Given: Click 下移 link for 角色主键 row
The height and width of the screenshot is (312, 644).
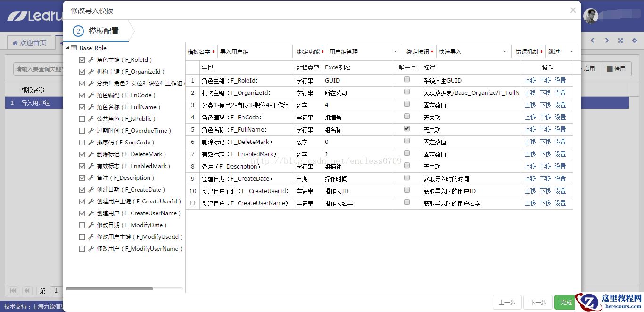Looking at the screenshot, I should tap(545, 80).
